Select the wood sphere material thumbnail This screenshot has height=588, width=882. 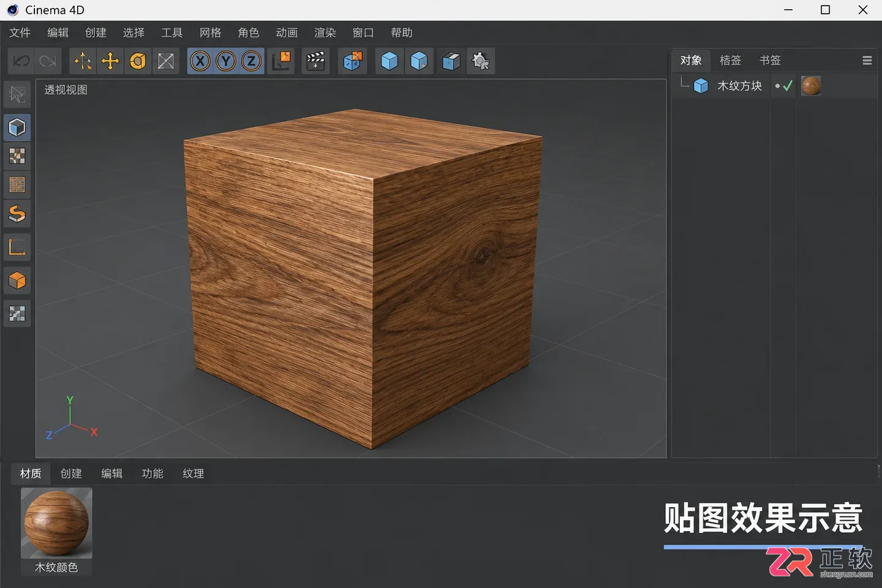(56, 523)
